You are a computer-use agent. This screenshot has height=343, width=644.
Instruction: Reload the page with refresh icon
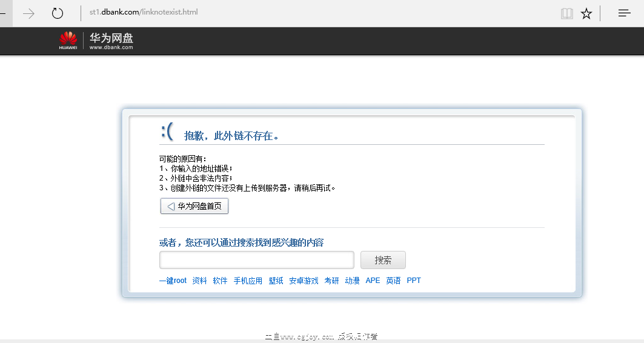(x=58, y=13)
